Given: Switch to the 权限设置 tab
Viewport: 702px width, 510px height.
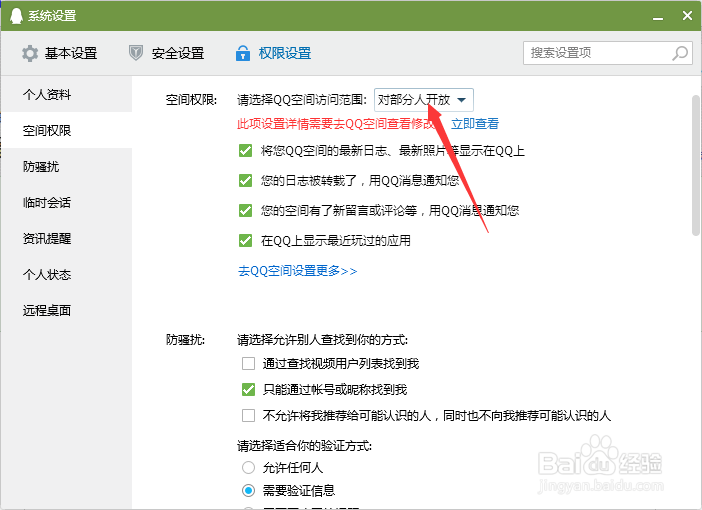Looking at the screenshot, I should click(274, 53).
